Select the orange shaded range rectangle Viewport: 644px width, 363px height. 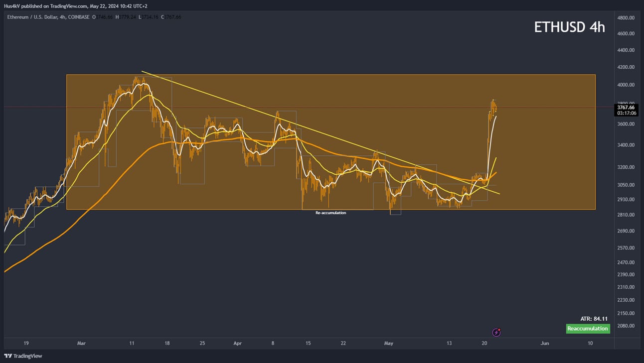pos(331,142)
